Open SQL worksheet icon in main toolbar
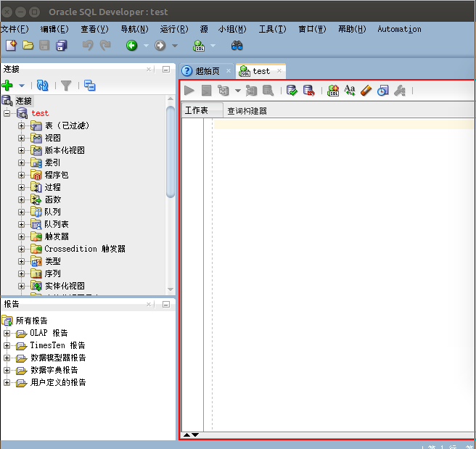 point(199,46)
